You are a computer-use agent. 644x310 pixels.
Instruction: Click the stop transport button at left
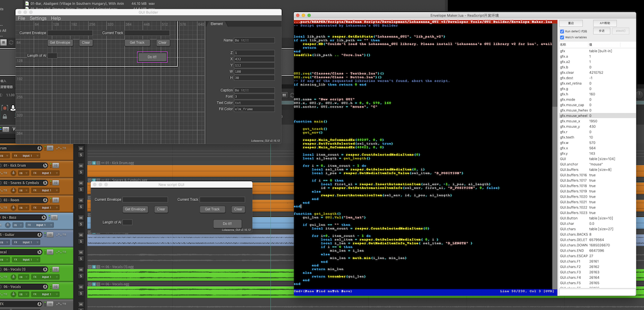pos(3,42)
